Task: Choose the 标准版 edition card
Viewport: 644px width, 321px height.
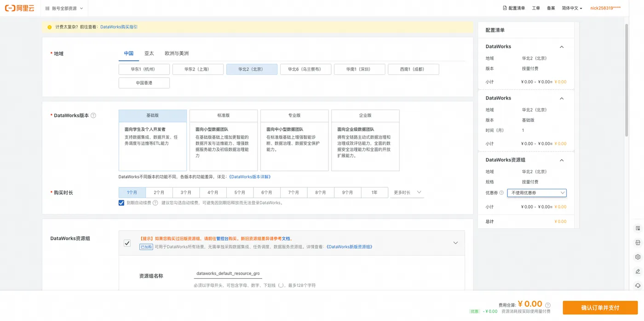Action: coord(224,140)
